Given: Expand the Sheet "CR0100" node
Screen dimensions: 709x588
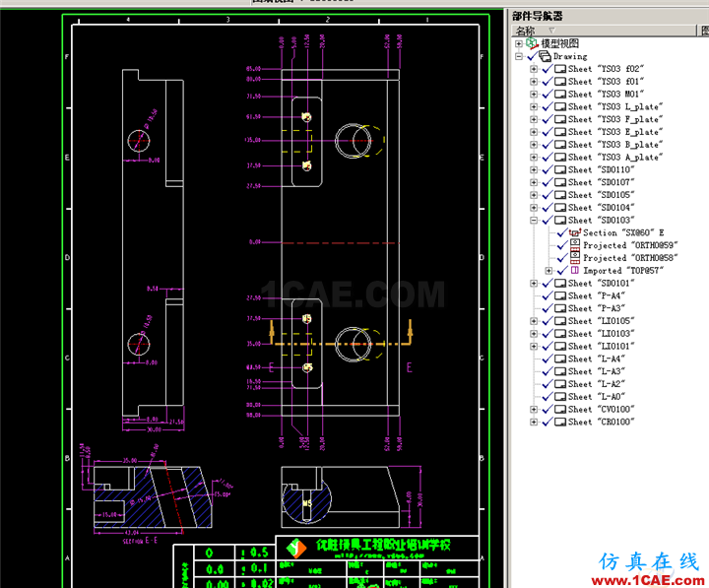Looking at the screenshot, I should [x=534, y=422].
